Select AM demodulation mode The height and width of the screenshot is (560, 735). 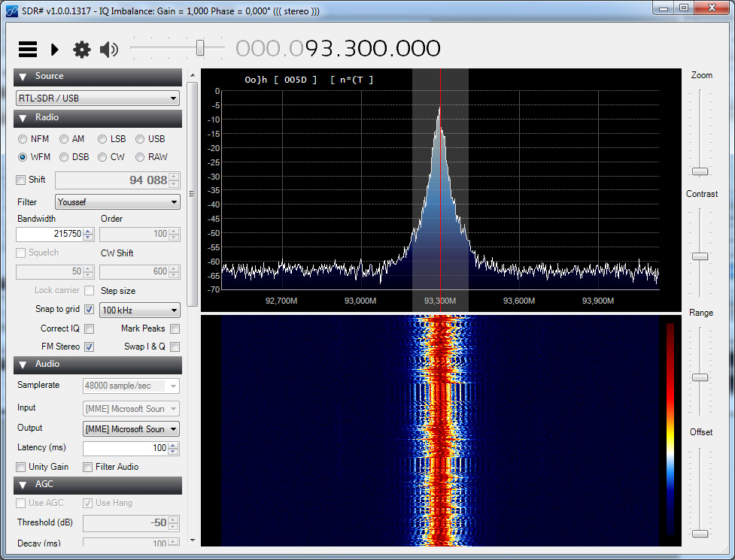[64, 139]
